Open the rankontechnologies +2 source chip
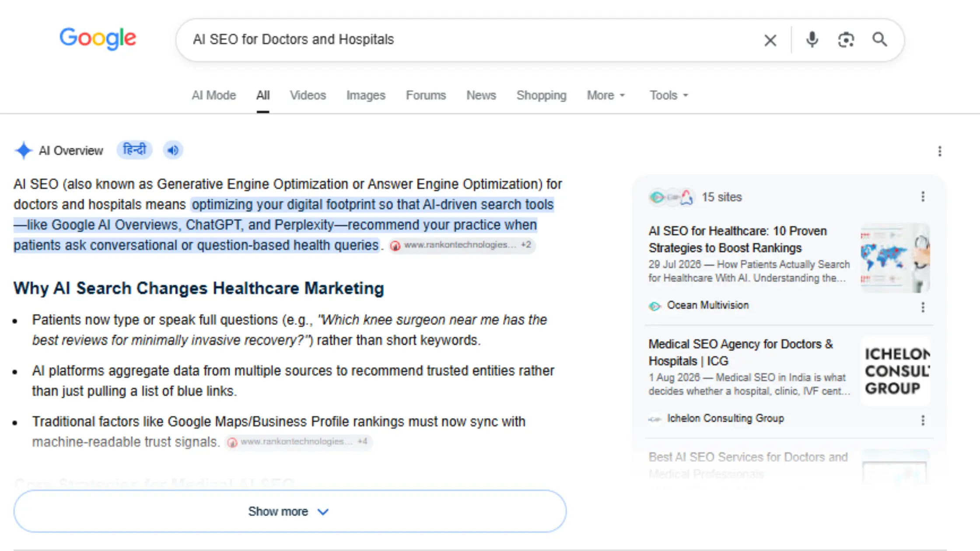 tap(462, 245)
